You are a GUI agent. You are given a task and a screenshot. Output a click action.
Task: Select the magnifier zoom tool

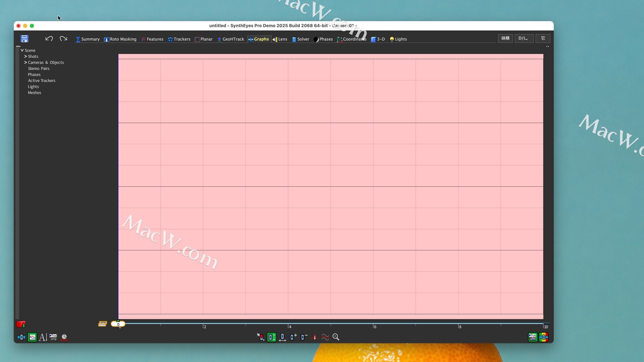pyautogui.click(x=336, y=337)
